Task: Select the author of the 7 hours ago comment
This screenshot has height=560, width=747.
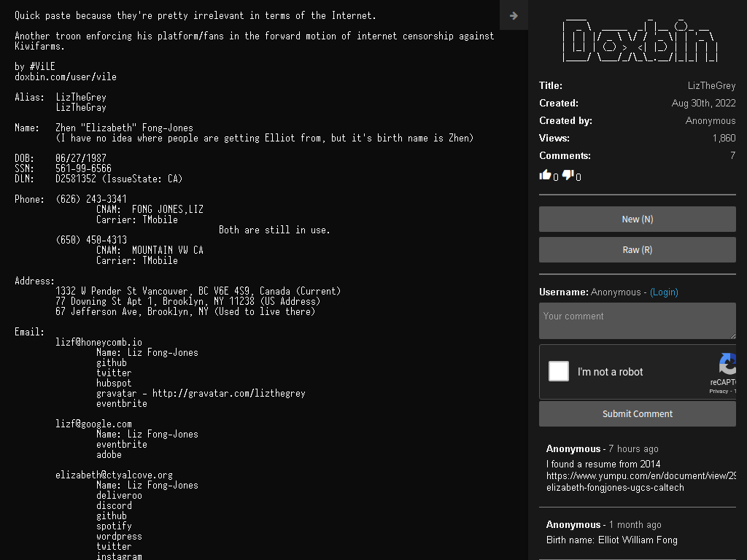Action: click(573, 448)
